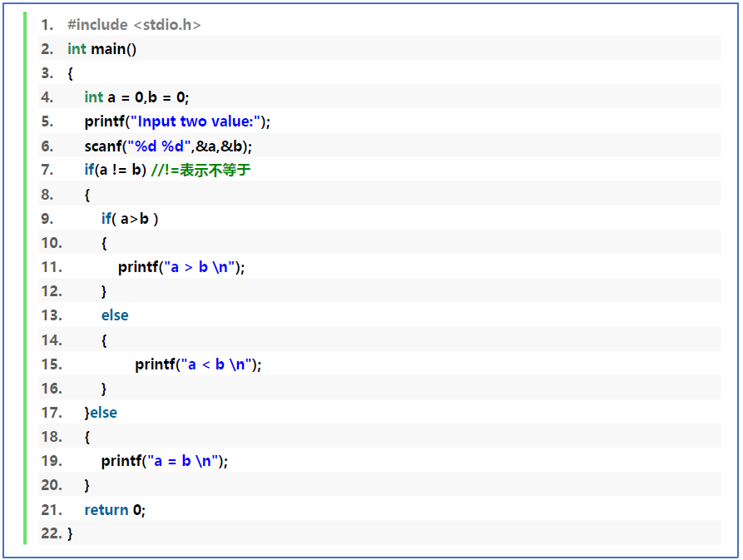Click the if( a>b ) statement
This screenshot has width=743, height=560.
click(x=129, y=218)
